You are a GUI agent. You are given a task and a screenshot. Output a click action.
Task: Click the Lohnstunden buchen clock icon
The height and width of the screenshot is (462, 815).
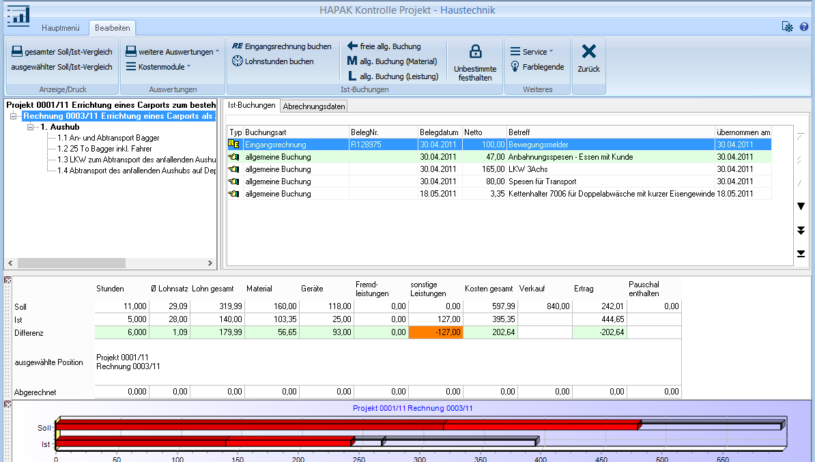237,61
